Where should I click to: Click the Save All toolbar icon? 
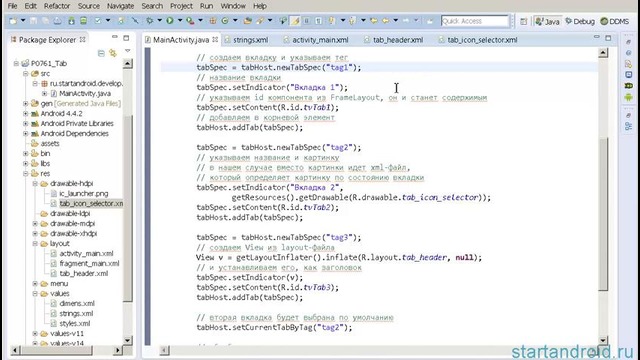45,21
